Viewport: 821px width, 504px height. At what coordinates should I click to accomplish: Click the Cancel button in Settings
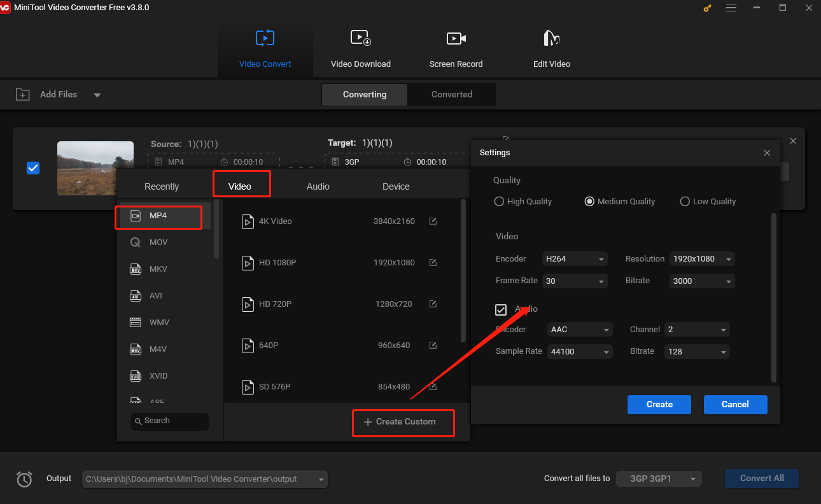pos(735,405)
